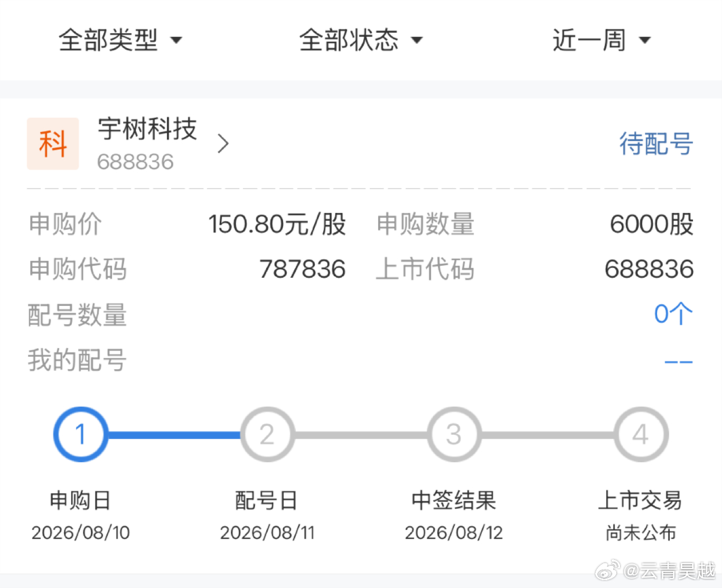Expand details via chevron next to 宇树科技

[223, 144]
